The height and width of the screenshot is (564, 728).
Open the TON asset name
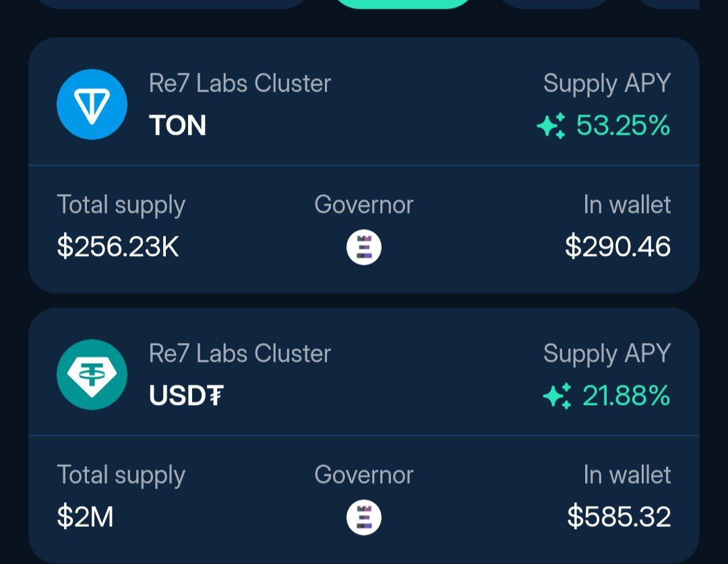(177, 125)
